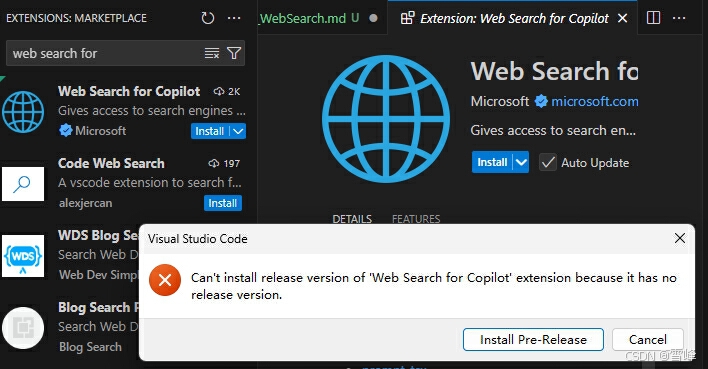Open microsoft.com publisher link
The image size is (708, 369).
[x=595, y=101]
